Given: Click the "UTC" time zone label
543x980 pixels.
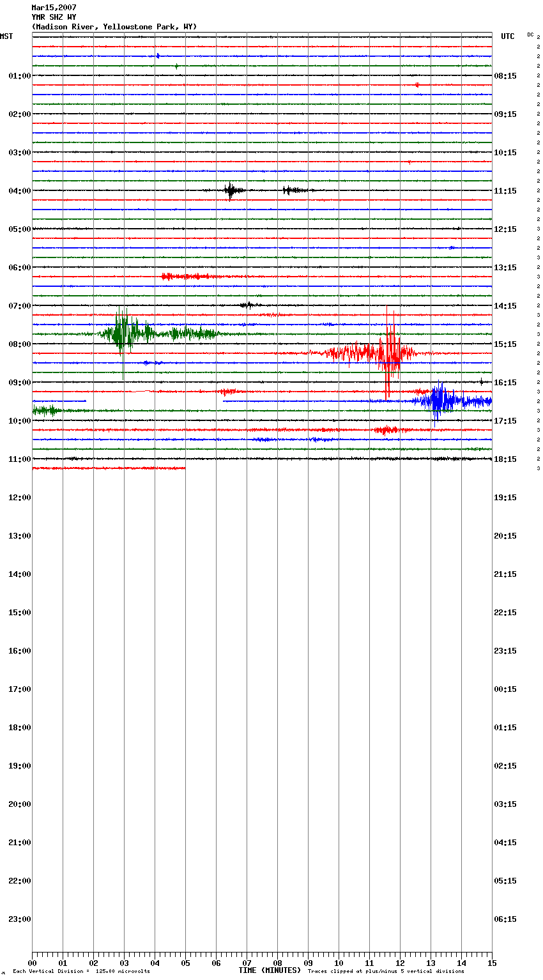Looking at the screenshot, I should [x=507, y=36].
